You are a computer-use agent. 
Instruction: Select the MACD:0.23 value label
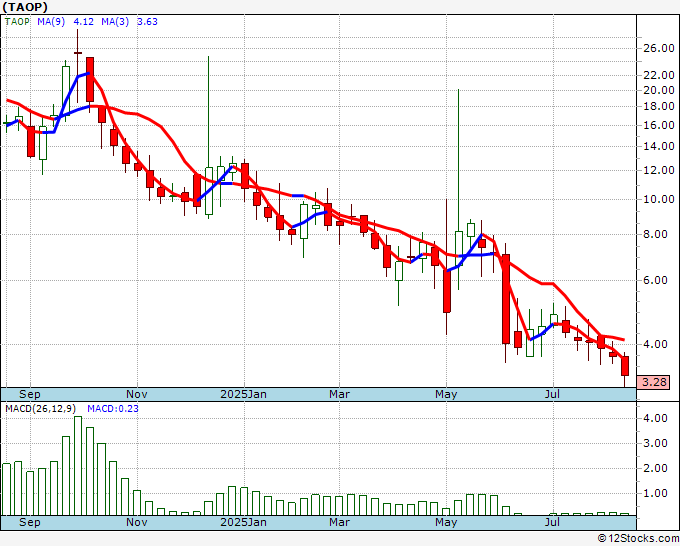113,409
